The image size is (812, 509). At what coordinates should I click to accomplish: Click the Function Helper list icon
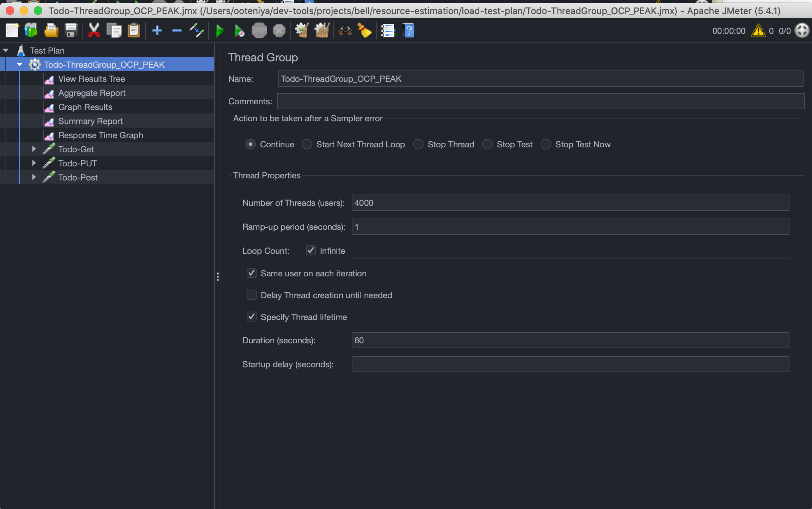(388, 31)
